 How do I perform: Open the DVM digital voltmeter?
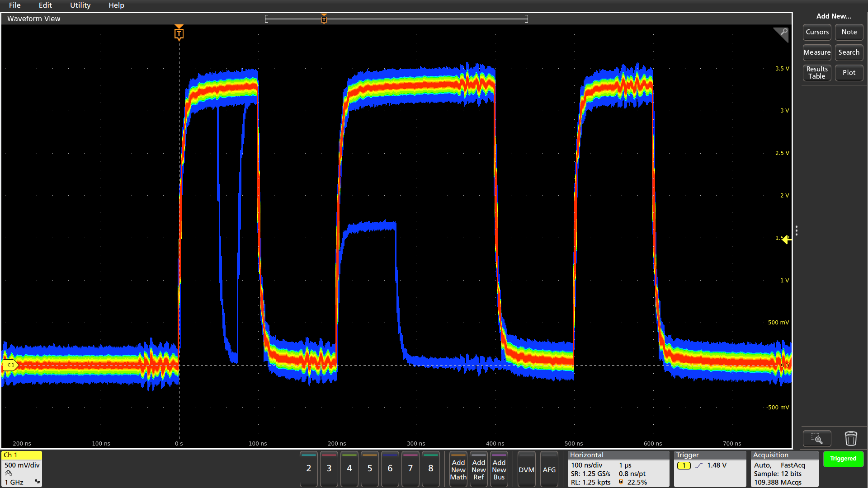(526, 469)
